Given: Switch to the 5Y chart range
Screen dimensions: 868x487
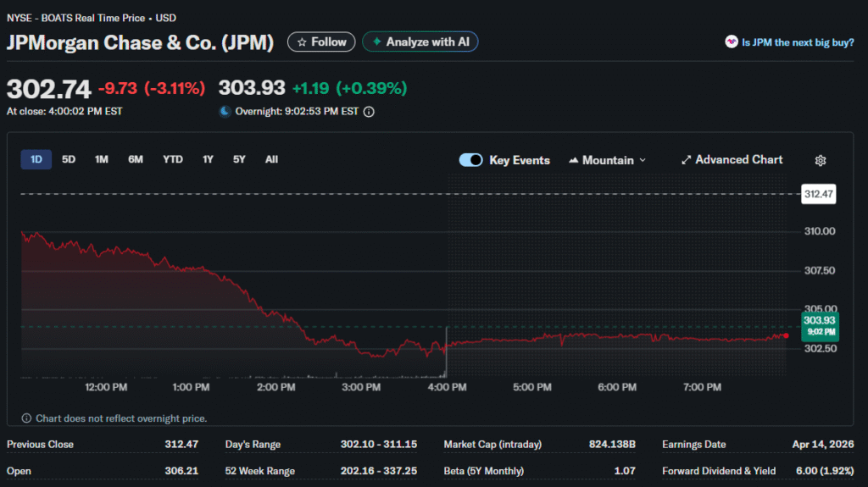Looking at the screenshot, I should [x=240, y=159].
